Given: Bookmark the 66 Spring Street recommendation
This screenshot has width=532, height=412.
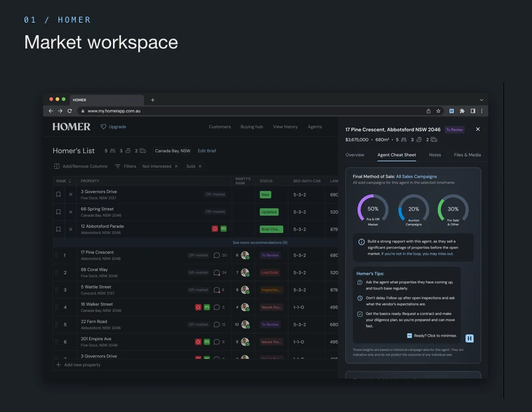Looking at the screenshot, I should tap(59, 211).
